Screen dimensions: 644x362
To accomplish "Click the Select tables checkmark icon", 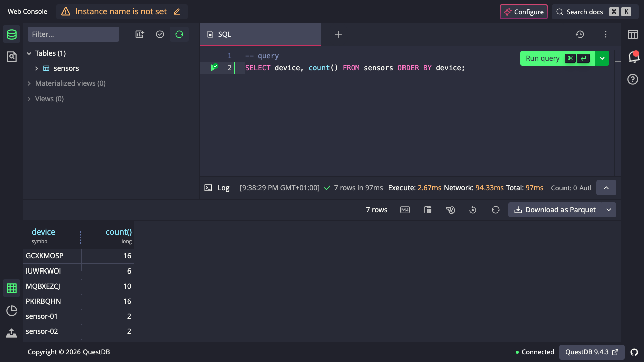I will coord(160,34).
